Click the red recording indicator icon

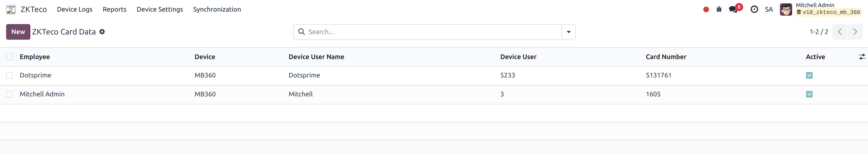pos(706,9)
